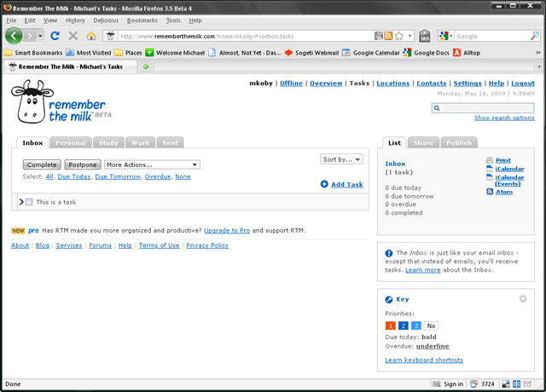
Task: Open the 'Sort by...' dropdown
Action: point(341,159)
